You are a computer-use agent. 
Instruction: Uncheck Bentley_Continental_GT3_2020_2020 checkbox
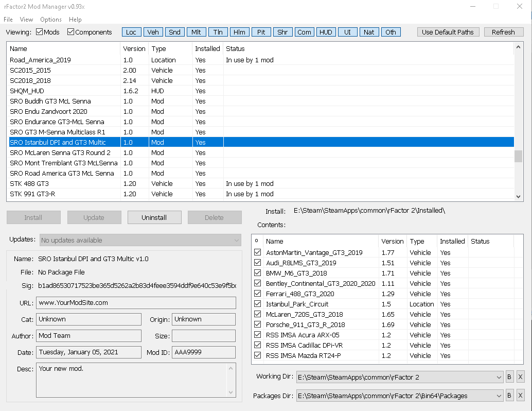pos(258,283)
